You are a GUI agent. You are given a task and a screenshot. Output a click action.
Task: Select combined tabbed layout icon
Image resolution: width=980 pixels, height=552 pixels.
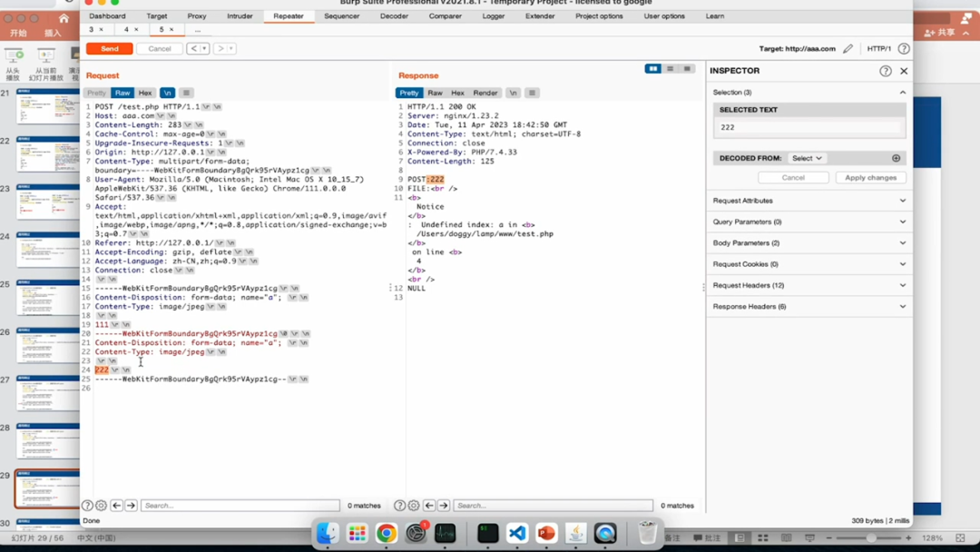click(687, 69)
